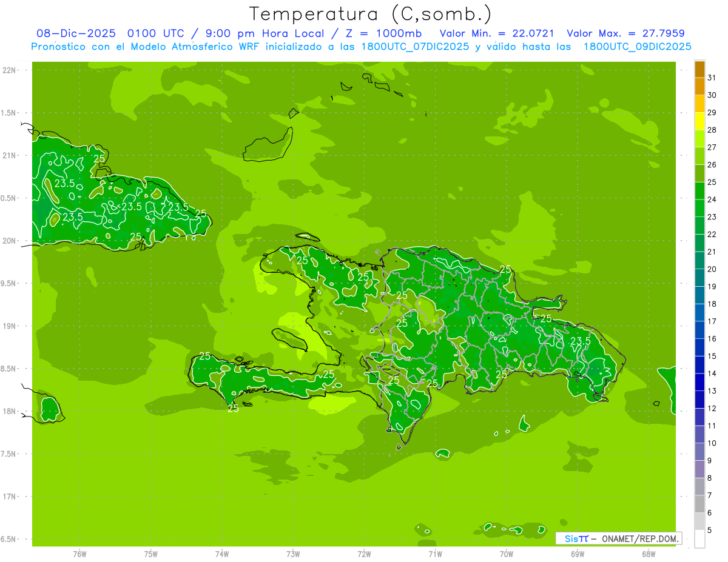Screen dimensions: 728x562
Task: Click the "17" label on the color legend
Action: pos(712,321)
